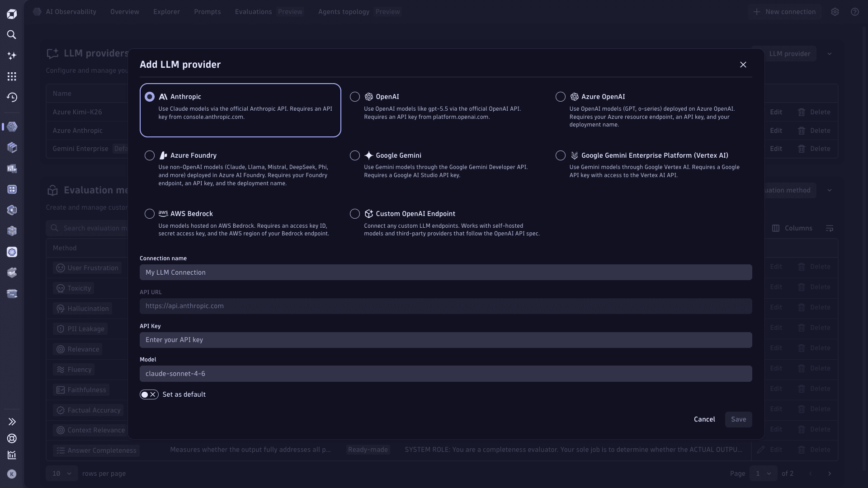This screenshot has width=868, height=488.
Task: Open the AI Observability app home
Action: [65, 12]
